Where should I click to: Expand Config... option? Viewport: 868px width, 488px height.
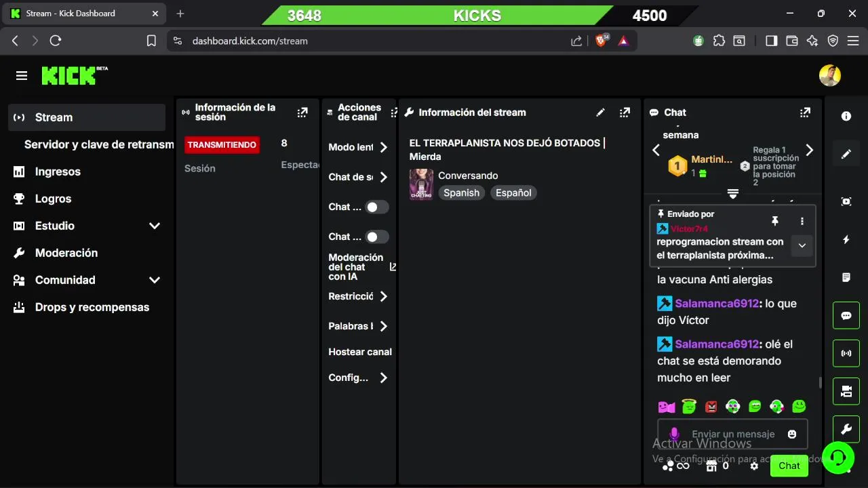pyautogui.click(x=358, y=378)
